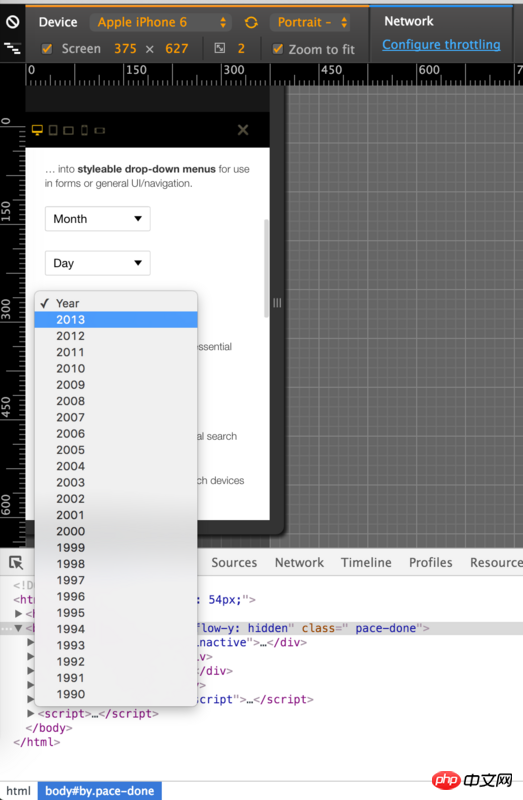Choose 2005 from the year list
The height and width of the screenshot is (800, 523).
coord(116,450)
